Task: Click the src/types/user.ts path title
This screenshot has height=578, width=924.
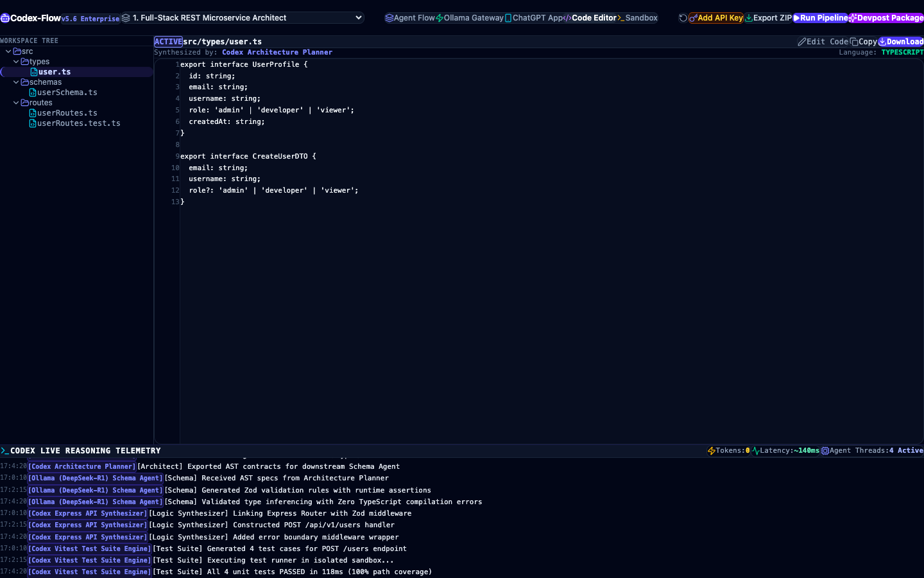Action: [x=223, y=42]
